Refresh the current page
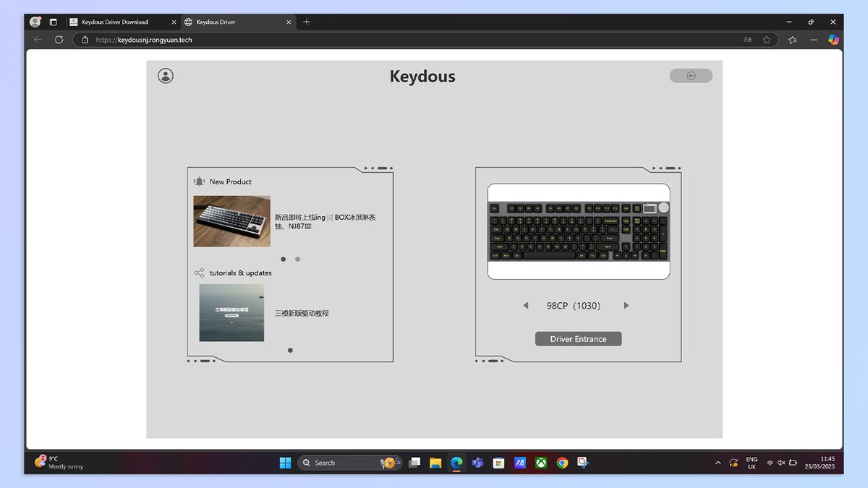Screen dimensions: 868x488 pos(59,40)
